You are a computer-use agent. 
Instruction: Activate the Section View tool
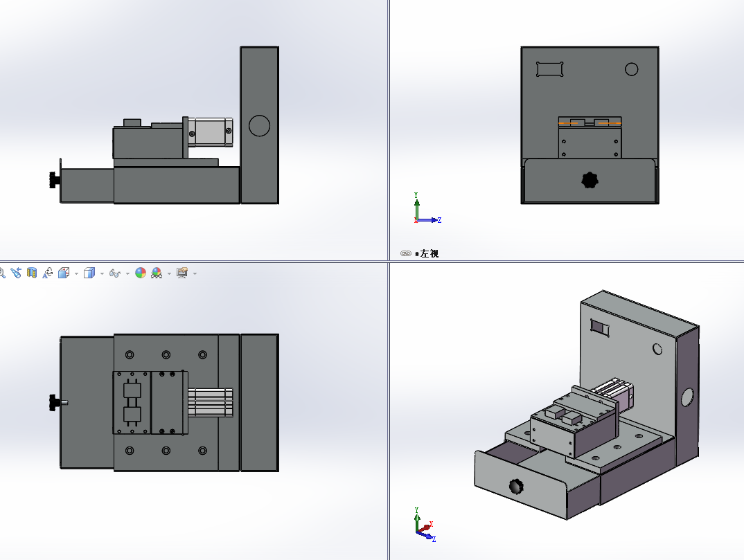[x=32, y=273]
